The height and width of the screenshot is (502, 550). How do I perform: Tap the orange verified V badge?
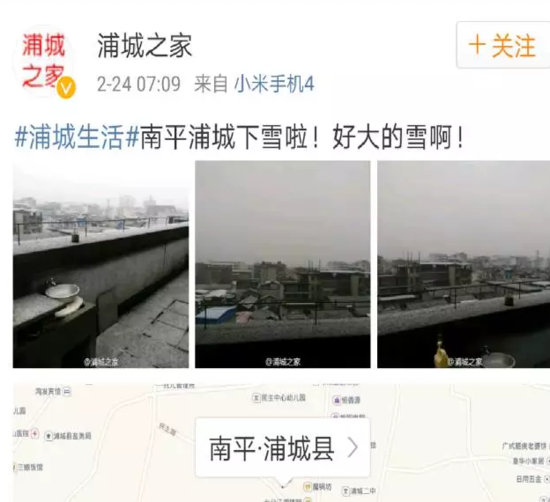tap(66, 87)
